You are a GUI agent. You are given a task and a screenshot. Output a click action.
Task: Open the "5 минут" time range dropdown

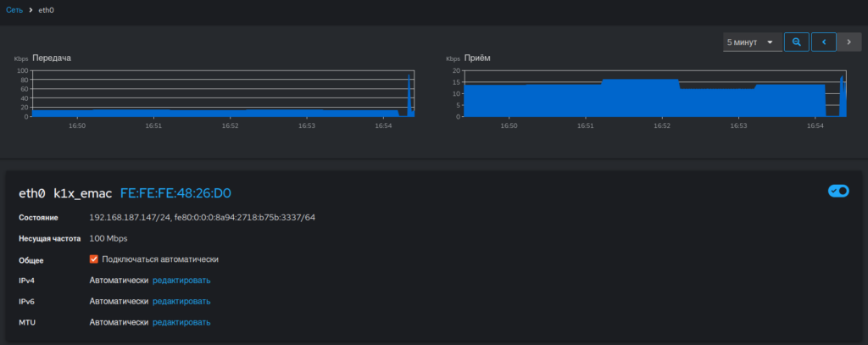pyautogui.click(x=753, y=42)
